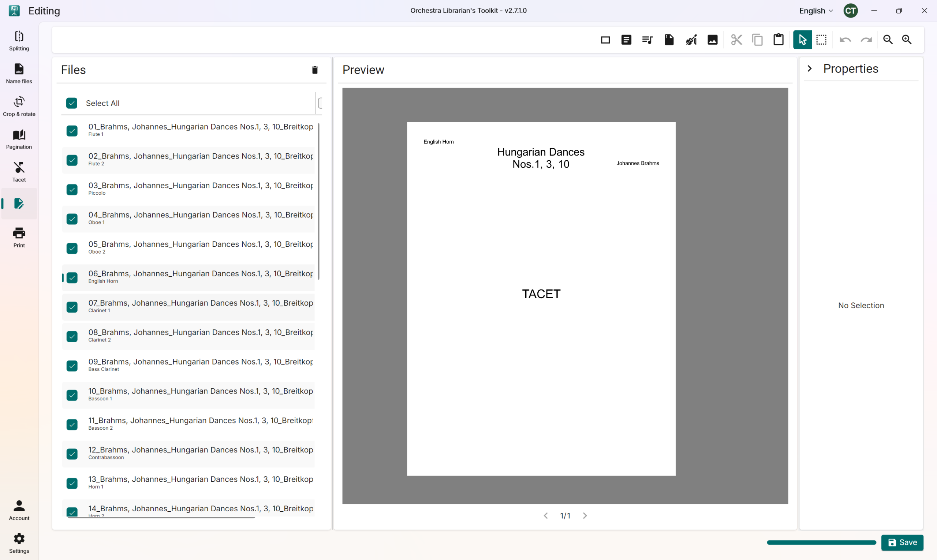The height and width of the screenshot is (560, 937).
Task: Click the progress bar beside Save
Action: (821, 543)
